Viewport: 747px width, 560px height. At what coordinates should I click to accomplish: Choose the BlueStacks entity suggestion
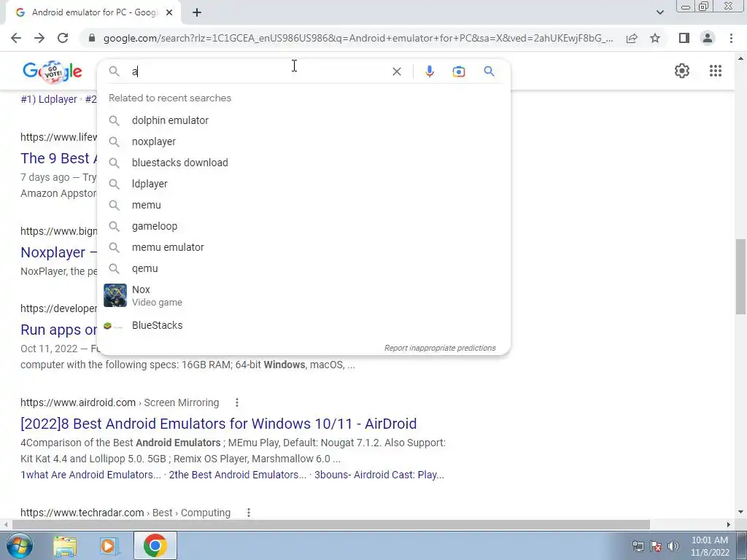[303, 326]
